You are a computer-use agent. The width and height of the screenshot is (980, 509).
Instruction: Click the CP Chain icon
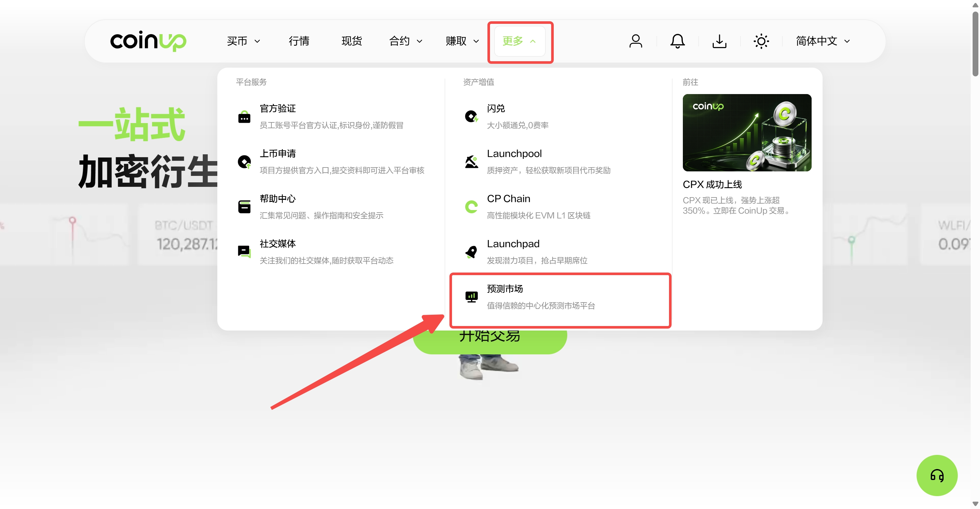(x=471, y=207)
